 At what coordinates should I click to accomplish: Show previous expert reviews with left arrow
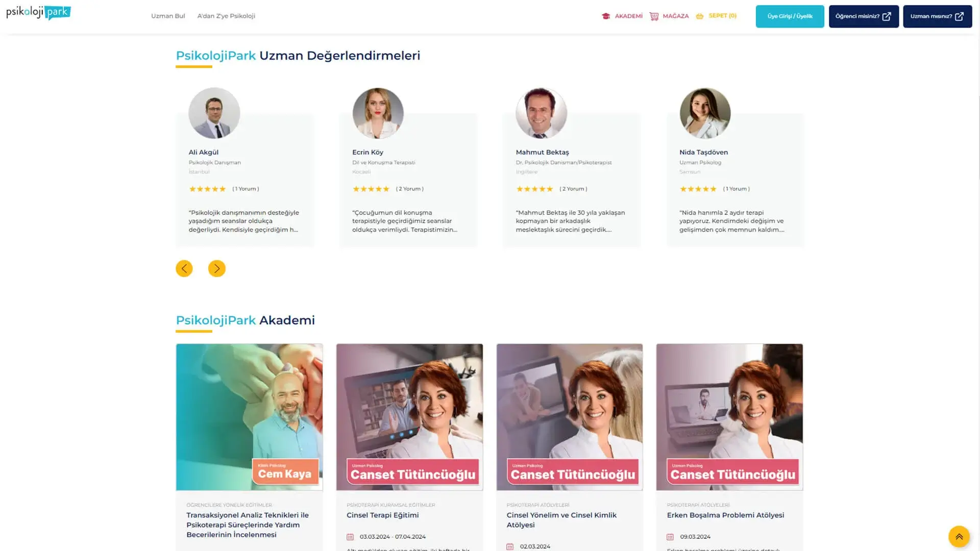[x=184, y=268]
